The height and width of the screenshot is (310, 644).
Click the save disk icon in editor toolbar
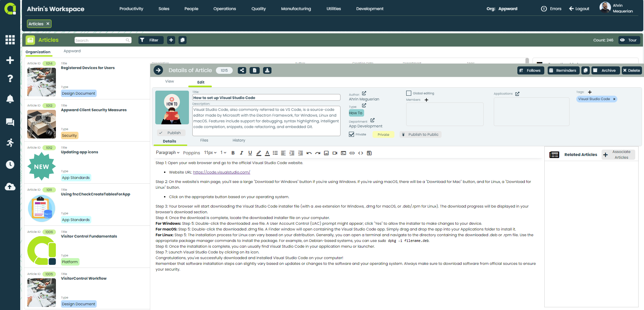click(369, 153)
